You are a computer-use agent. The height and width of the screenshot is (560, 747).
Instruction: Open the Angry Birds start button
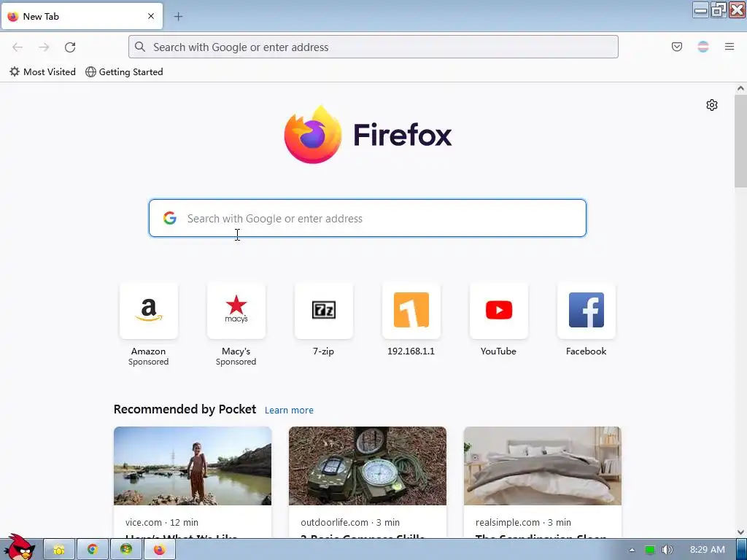click(18, 548)
